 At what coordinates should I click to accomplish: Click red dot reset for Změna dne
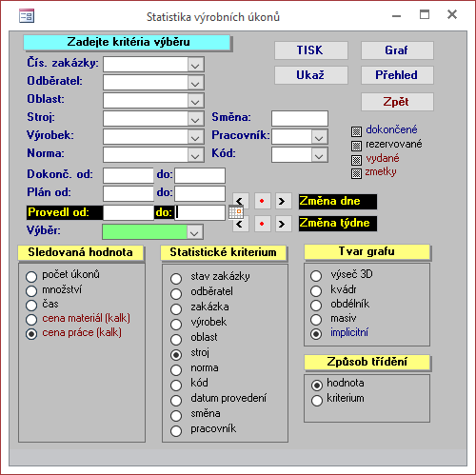262,201
